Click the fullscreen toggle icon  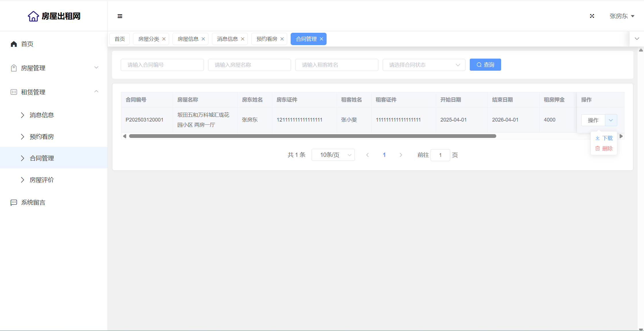[x=592, y=16]
